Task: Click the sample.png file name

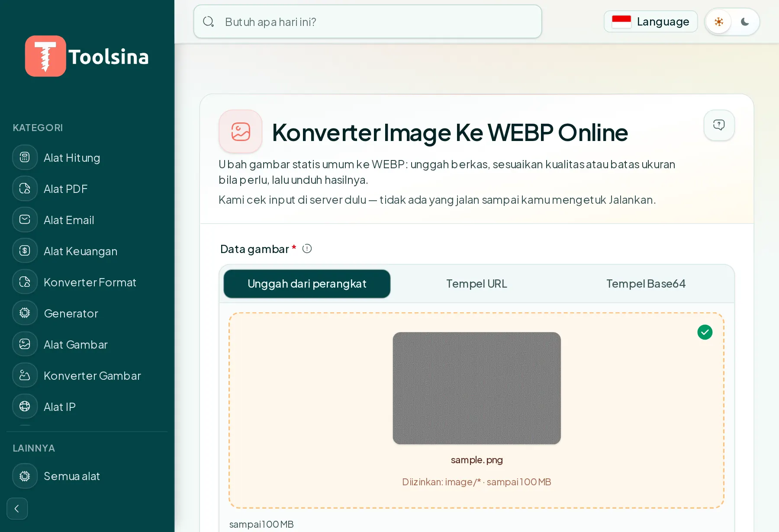Action: click(476, 460)
